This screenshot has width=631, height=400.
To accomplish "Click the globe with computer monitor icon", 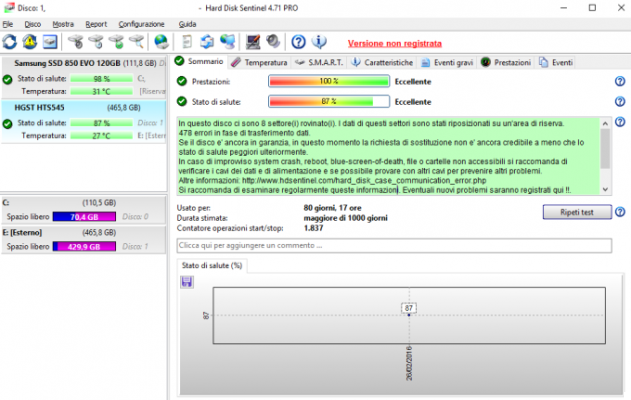I will pos(228,42).
